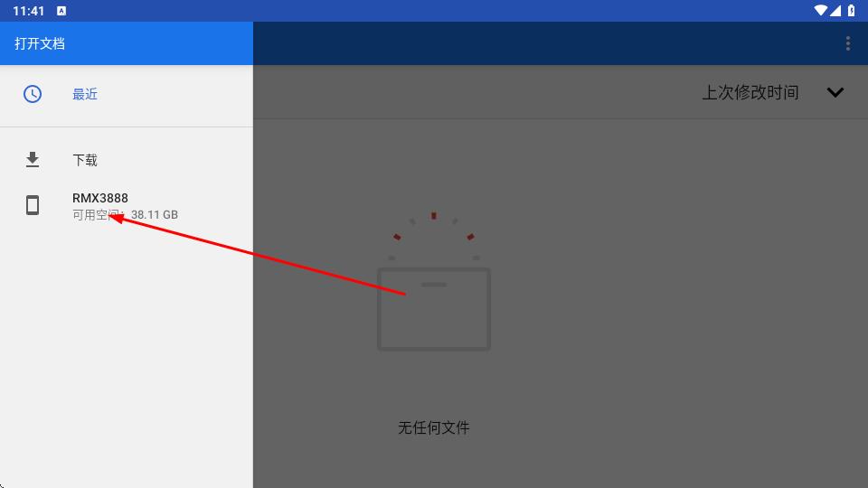Click the download arrow icon
The height and width of the screenshot is (488, 868).
[33, 160]
